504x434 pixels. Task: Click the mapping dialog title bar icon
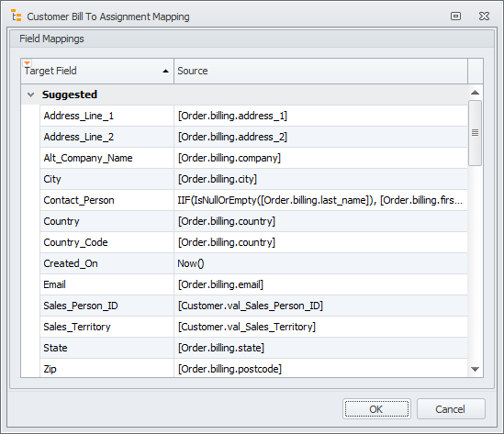[17, 16]
